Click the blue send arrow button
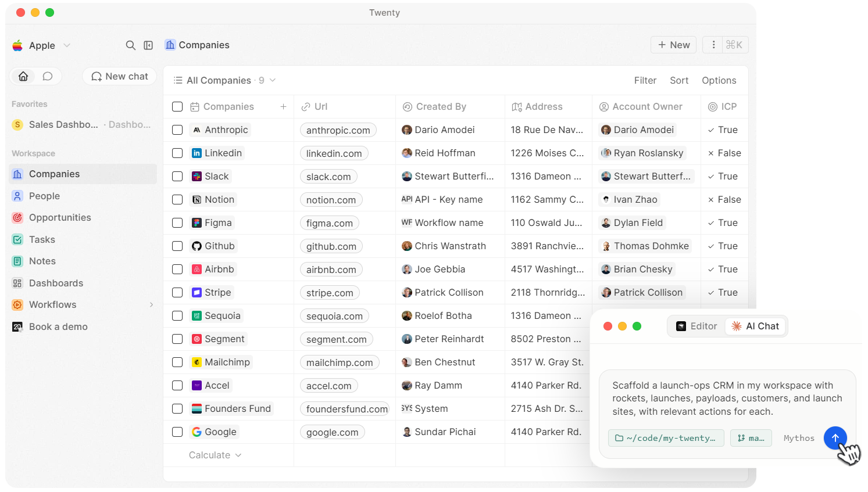Image resolution: width=868 pixels, height=492 pixels. [835, 438]
